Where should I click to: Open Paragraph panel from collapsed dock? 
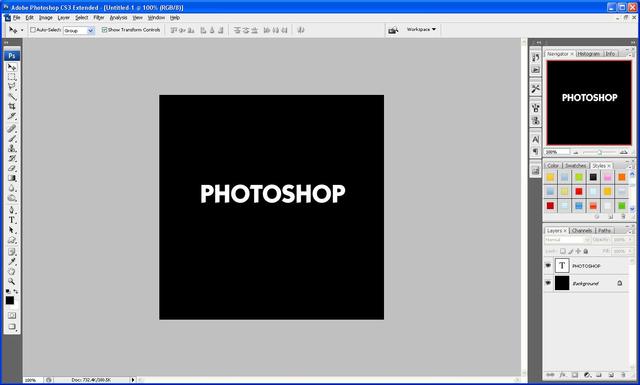(536, 151)
